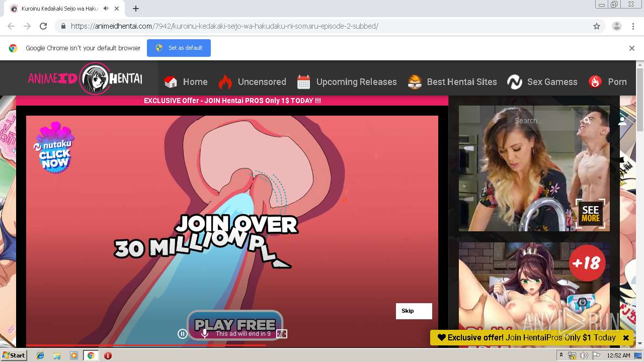Click the N logo icon beside Sex Gamess
The height and width of the screenshot is (362, 644).
point(514,82)
